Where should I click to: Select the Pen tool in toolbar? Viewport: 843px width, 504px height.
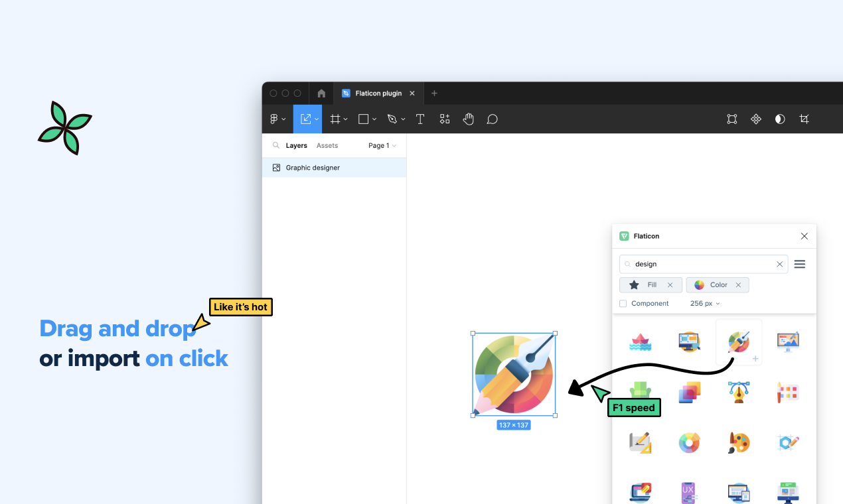click(392, 119)
